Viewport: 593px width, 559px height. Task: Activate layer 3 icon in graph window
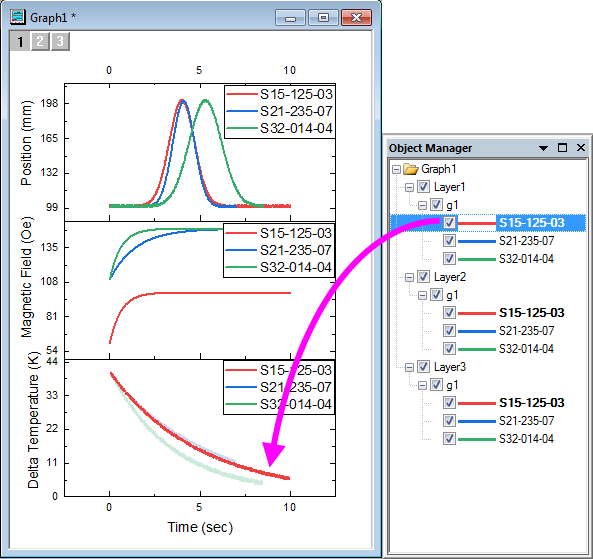pos(60,41)
